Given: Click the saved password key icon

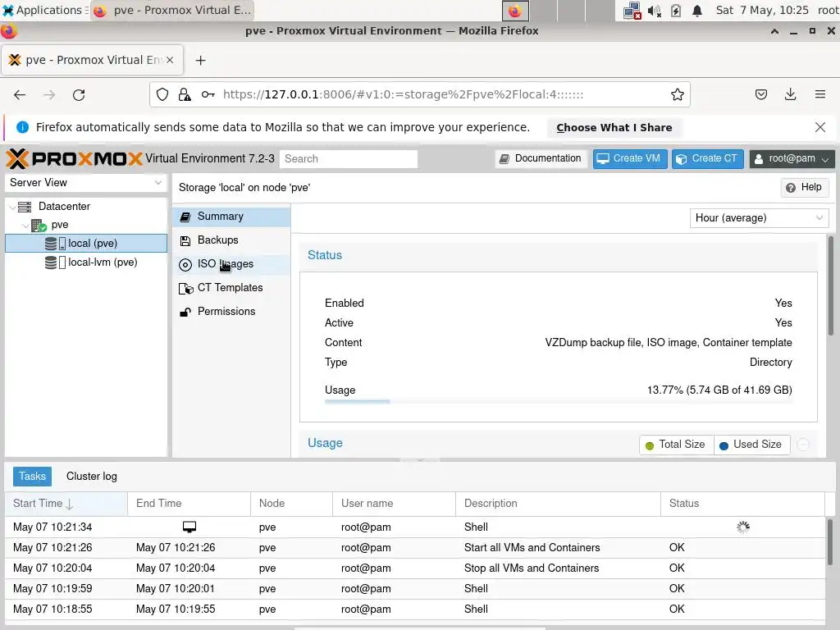Looking at the screenshot, I should (208, 95).
